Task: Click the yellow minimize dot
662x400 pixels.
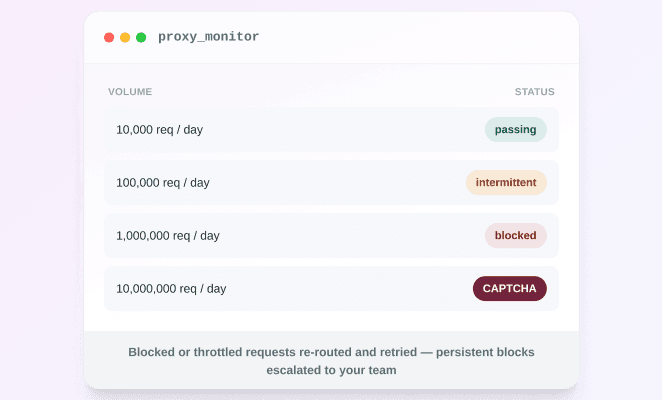Action: 125,38
